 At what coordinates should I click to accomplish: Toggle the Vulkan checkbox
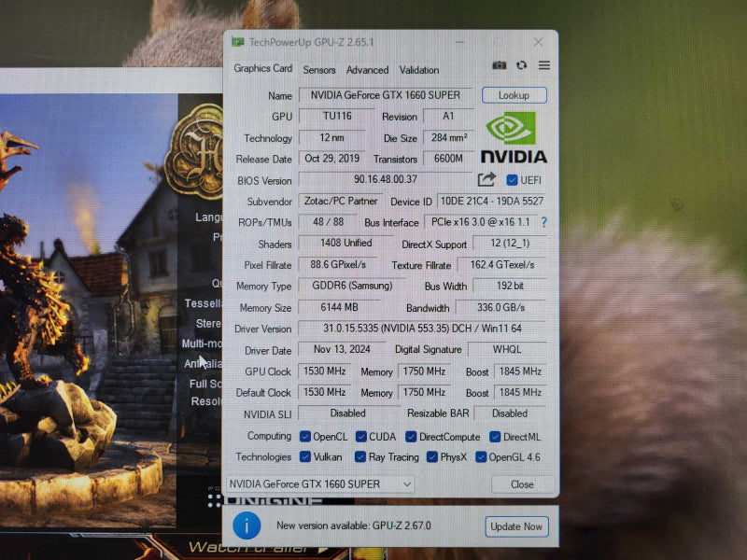305,456
